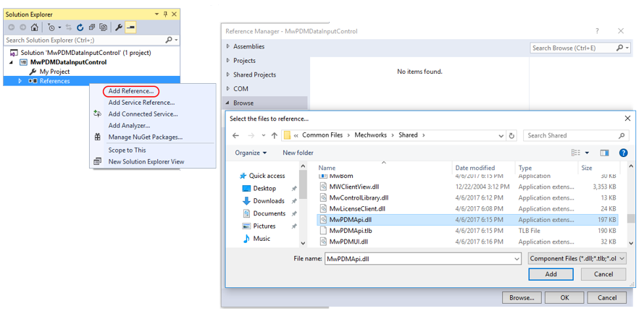Click the Forward arrow in Solution Explorer toolbar

[22, 27]
